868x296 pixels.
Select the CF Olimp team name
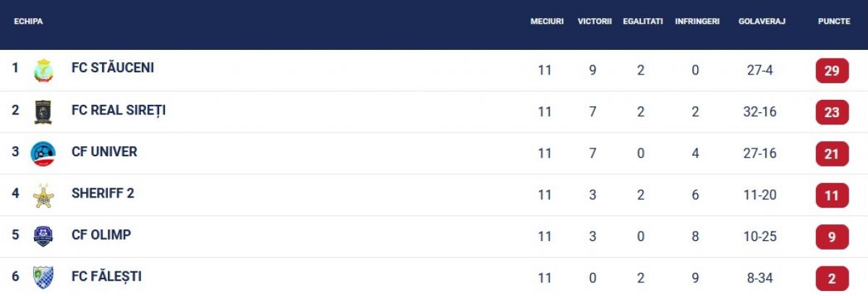pos(101,234)
